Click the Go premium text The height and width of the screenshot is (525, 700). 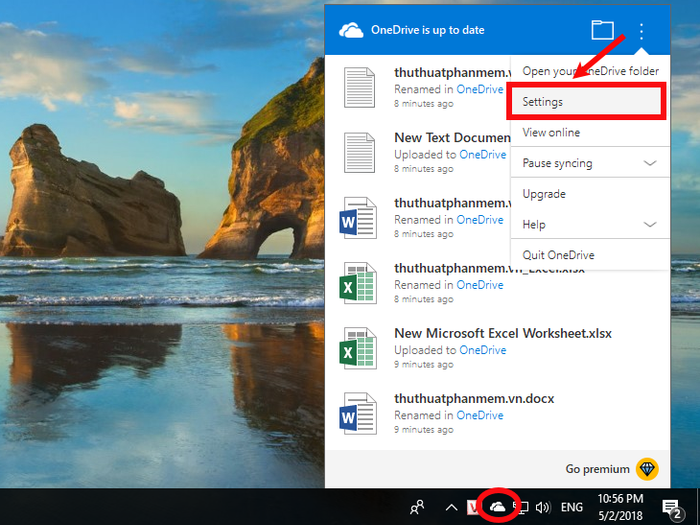pyautogui.click(x=597, y=469)
